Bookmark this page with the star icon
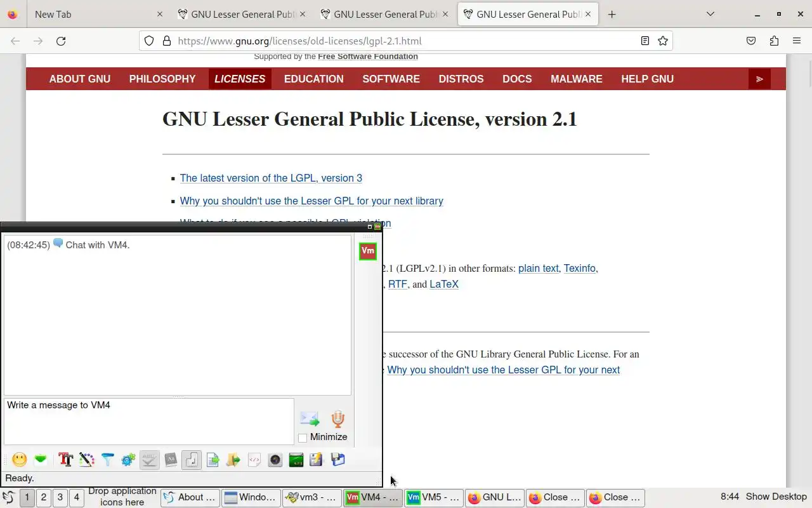This screenshot has height=508, width=812. (x=663, y=41)
